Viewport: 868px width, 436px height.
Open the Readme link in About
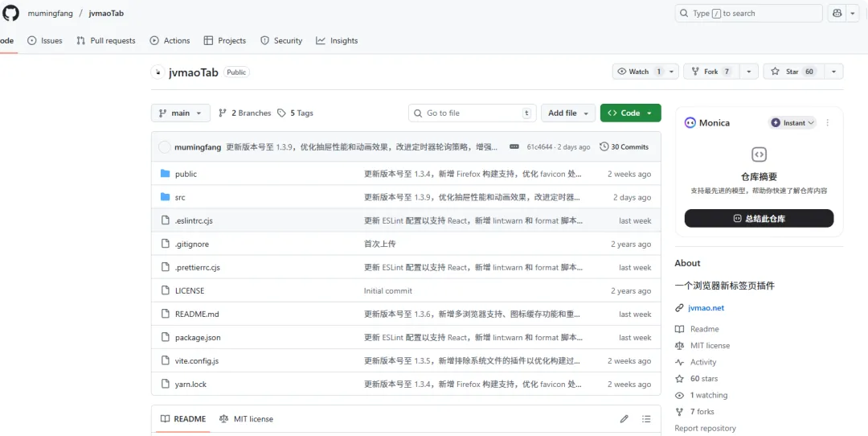click(704, 329)
